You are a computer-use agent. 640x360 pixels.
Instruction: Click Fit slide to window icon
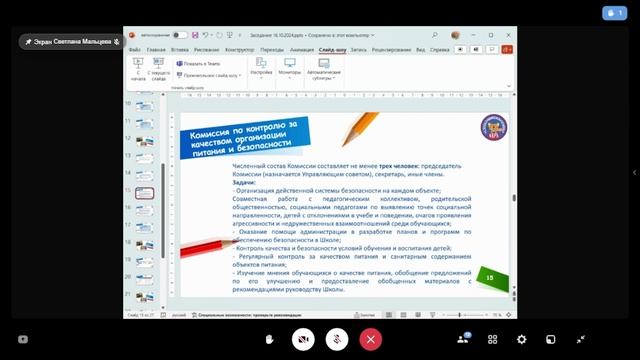point(509,315)
